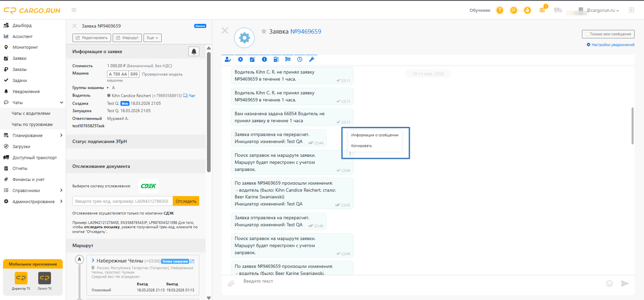Image resolution: width=644 pixels, height=300 pixels.
Task: Expand the Справочники sidebar section
Action: 61,190
